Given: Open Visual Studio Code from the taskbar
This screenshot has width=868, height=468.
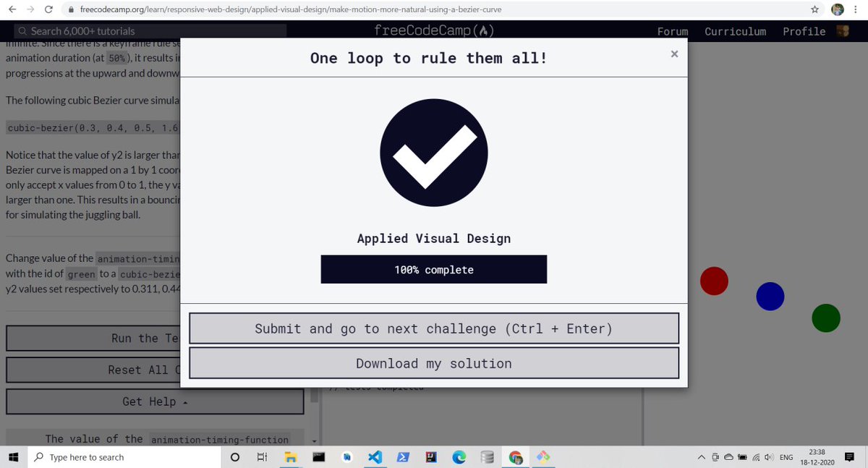Looking at the screenshot, I should (x=375, y=457).
